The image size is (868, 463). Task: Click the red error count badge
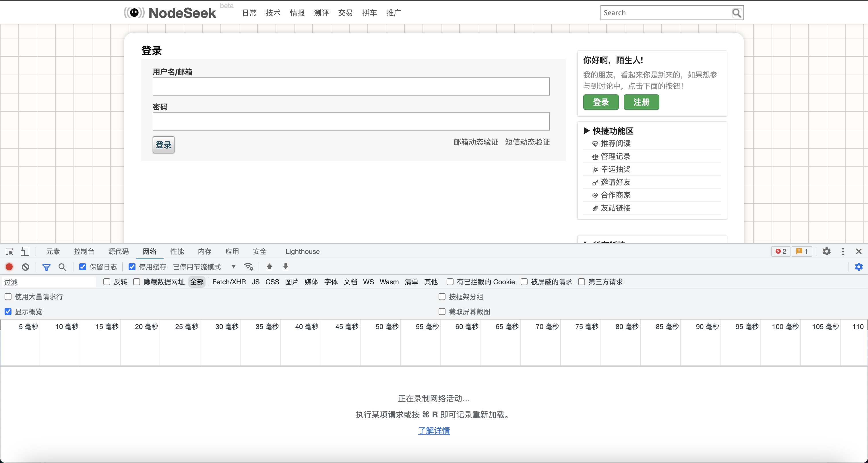pos(781,252)
